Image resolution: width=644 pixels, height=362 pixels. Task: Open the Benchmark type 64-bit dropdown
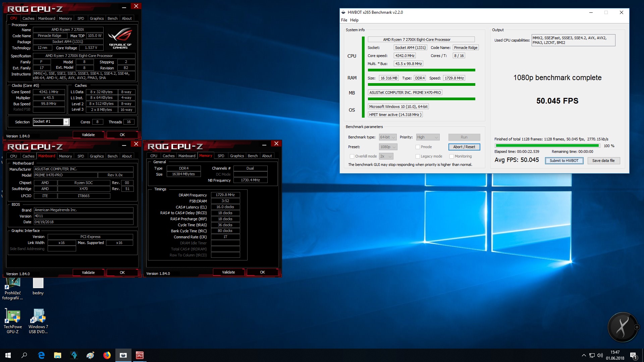pyautogui.click(x=388, y=137)
